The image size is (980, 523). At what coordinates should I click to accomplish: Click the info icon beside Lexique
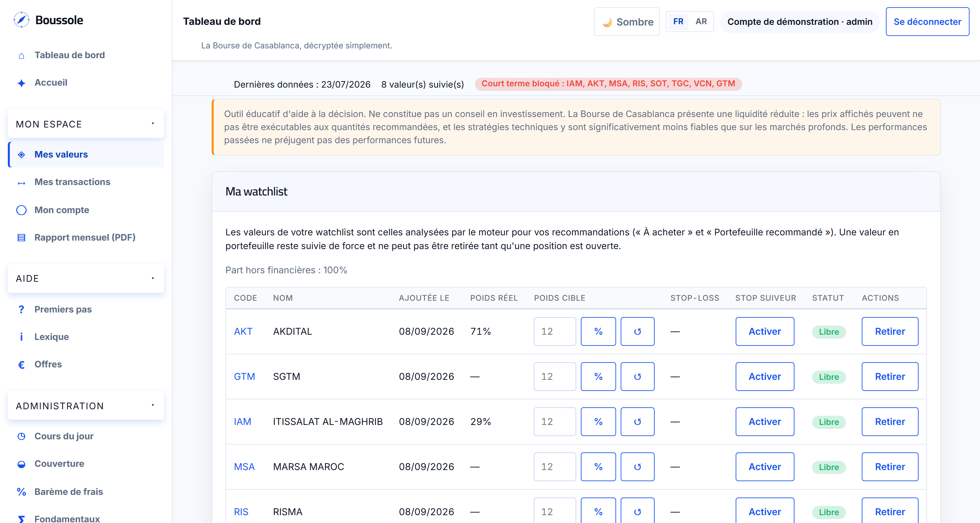(x=21, y=337)
